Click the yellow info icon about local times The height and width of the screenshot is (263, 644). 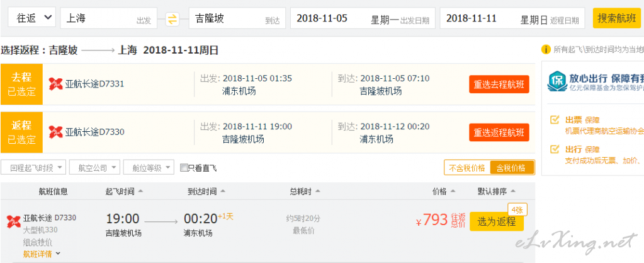coord(546,50)
